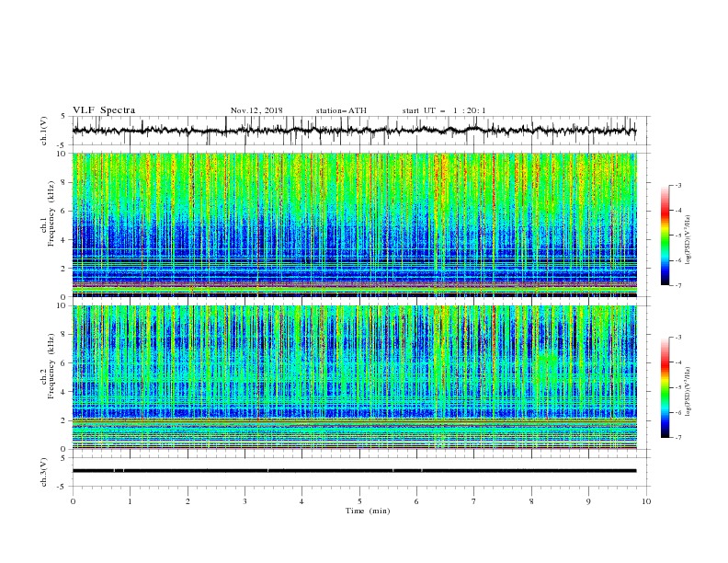Click inside the ch.1 spectrogram panel
728x563 pixels.
354,224
